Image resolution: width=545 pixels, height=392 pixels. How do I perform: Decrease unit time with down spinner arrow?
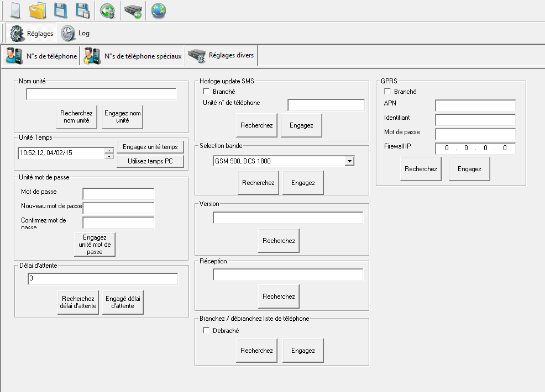click(x=109, y=156)
